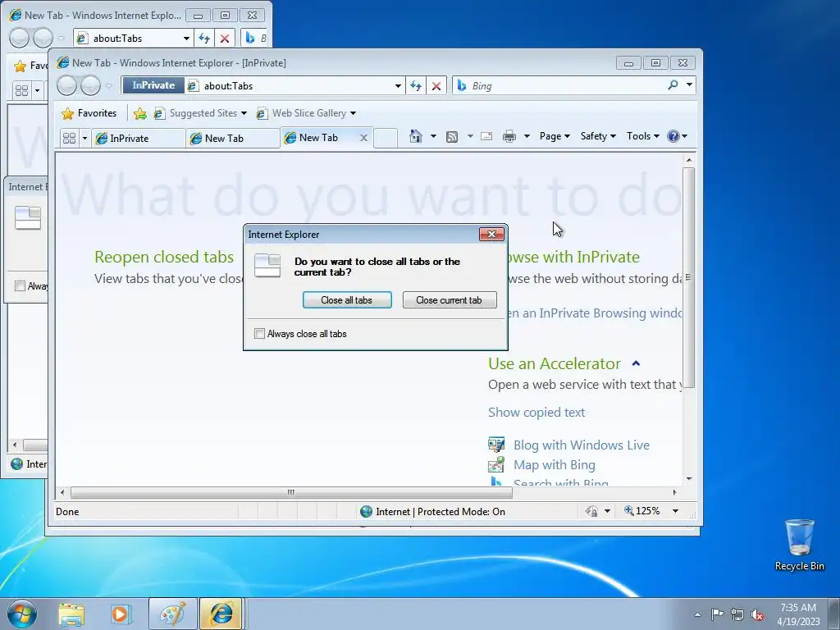Expand the zoom level dropdown arrow
The height and width of the screenshot is (630, 840).
point(676,511)
